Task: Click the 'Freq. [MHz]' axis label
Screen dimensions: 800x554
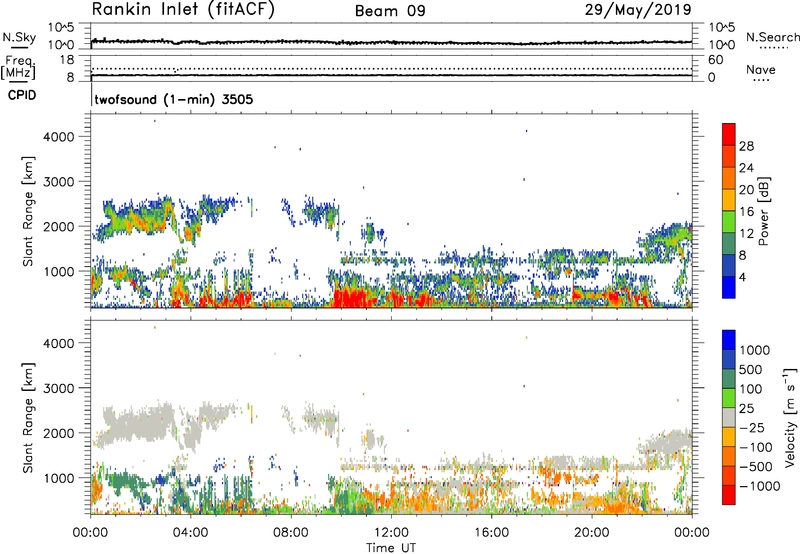Action: (18, 68)
